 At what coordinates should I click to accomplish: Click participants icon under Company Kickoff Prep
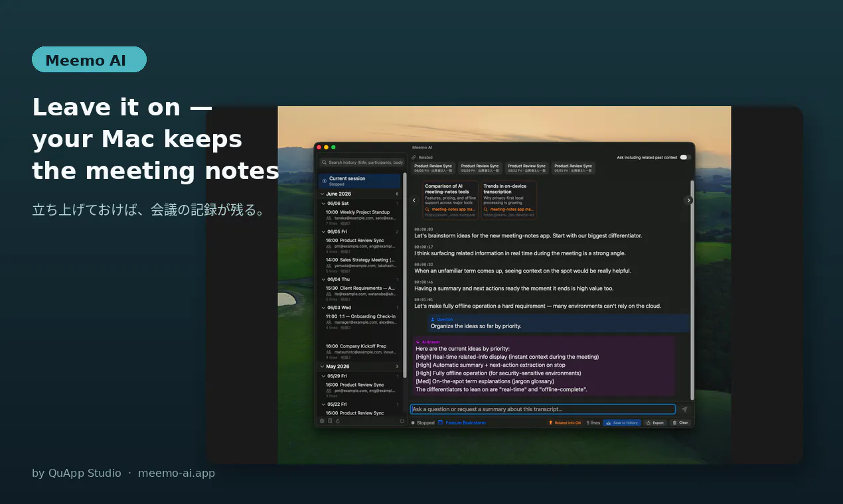[329, 352]
